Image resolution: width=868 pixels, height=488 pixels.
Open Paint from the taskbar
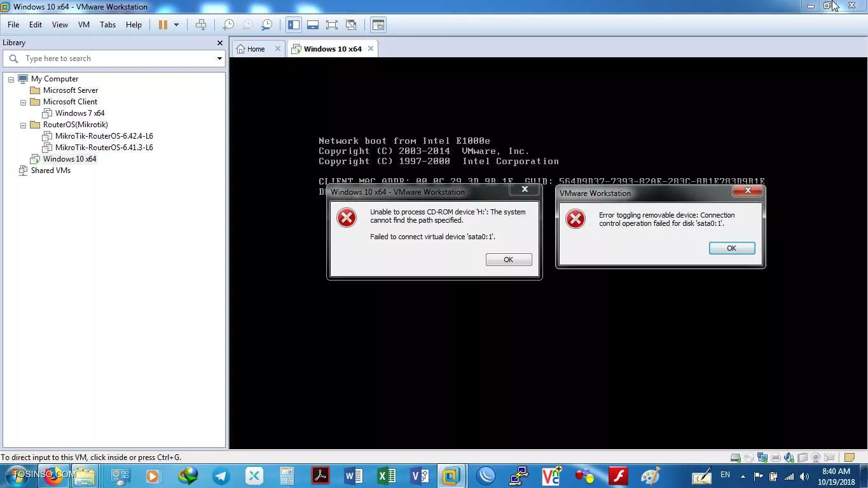pos(651,476)
